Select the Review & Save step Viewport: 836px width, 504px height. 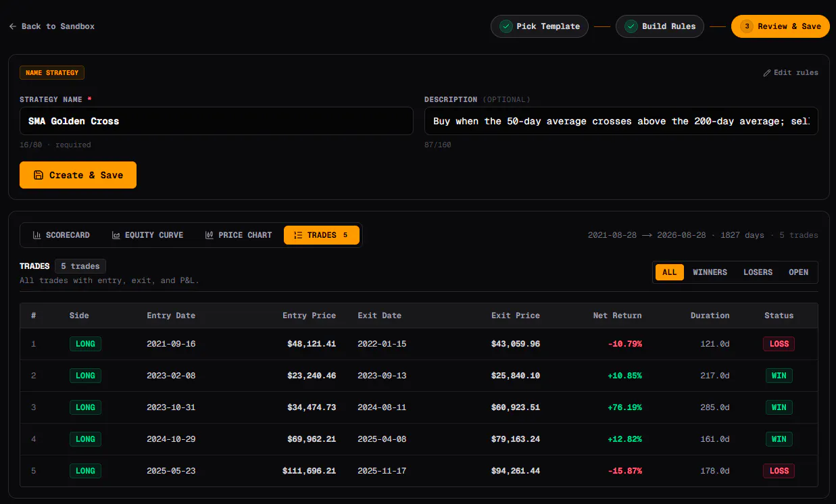click(781, 26)
